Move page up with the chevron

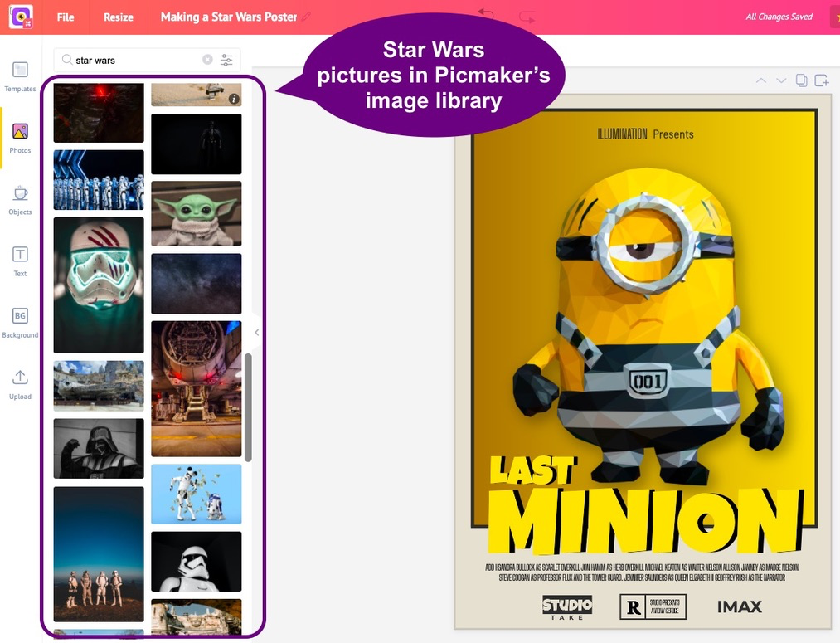point(760,80)
